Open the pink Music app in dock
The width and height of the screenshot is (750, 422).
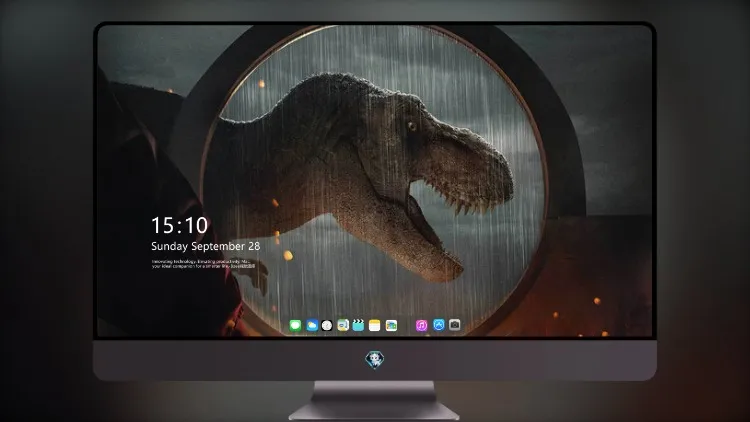coord(421,326)
